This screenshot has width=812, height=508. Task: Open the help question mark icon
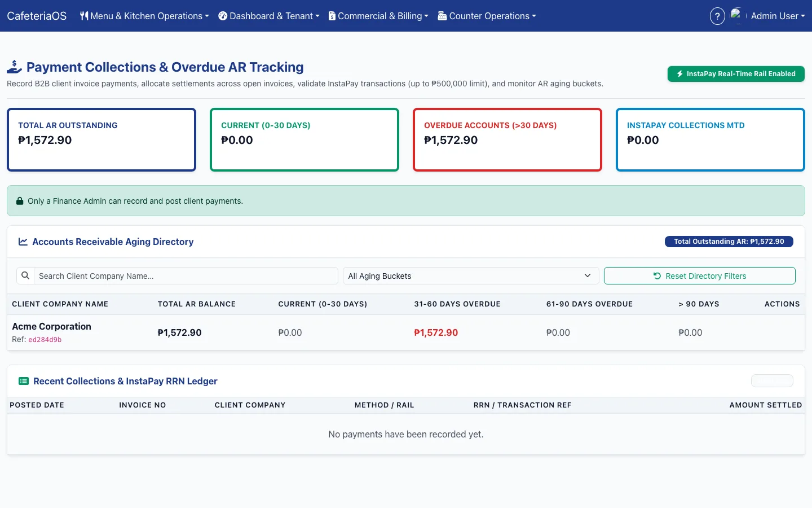pyautogui.click(x=717, y=16)
